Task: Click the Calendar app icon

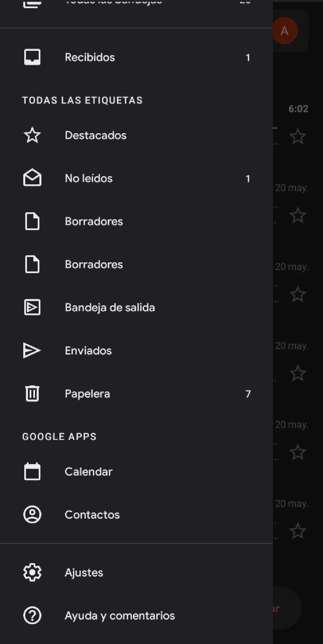Action: pos(32,471)
